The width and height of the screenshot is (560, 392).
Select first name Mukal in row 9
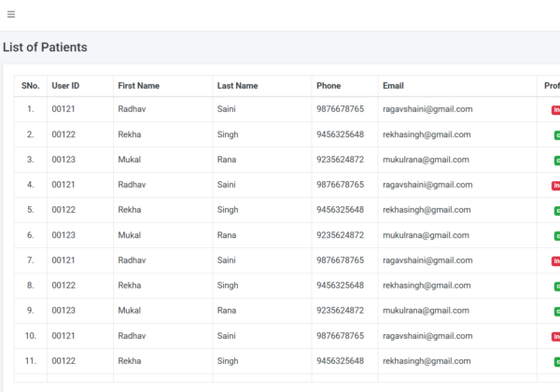click(130, 311)
